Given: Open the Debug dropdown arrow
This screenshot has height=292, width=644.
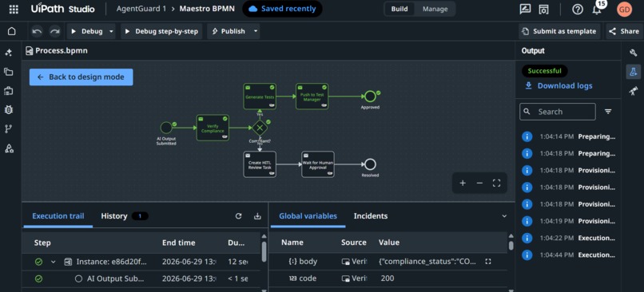Looking at the screenshot, I should [111, 32].
